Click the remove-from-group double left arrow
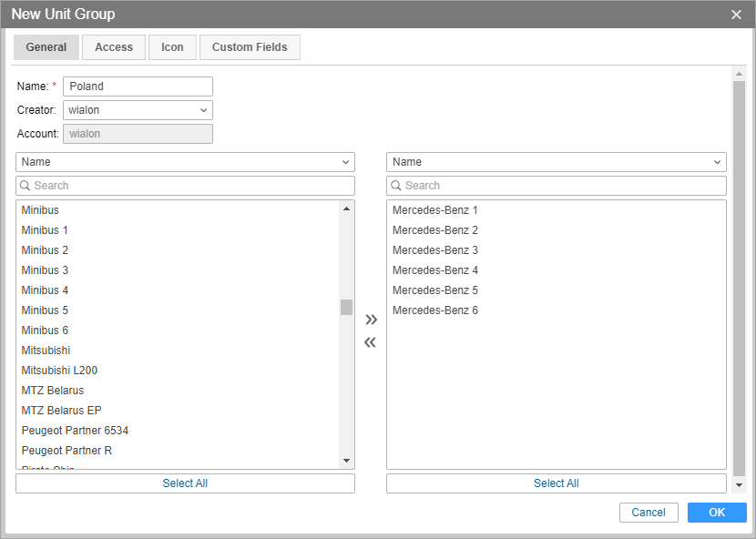 point(371,343)
